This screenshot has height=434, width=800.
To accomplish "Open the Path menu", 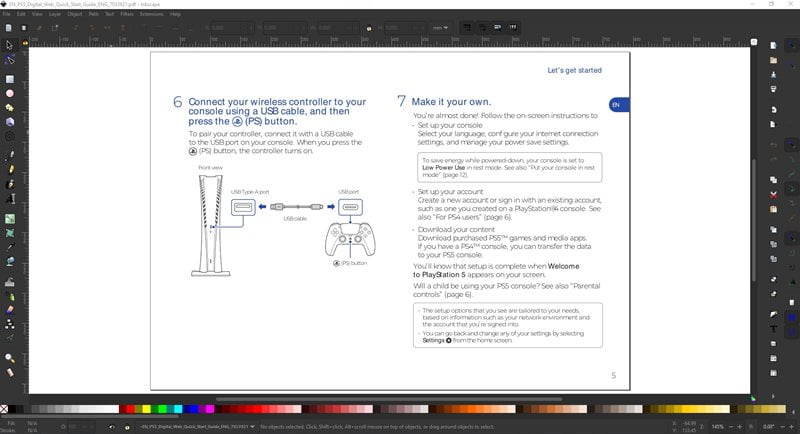I will coord(93,14).
